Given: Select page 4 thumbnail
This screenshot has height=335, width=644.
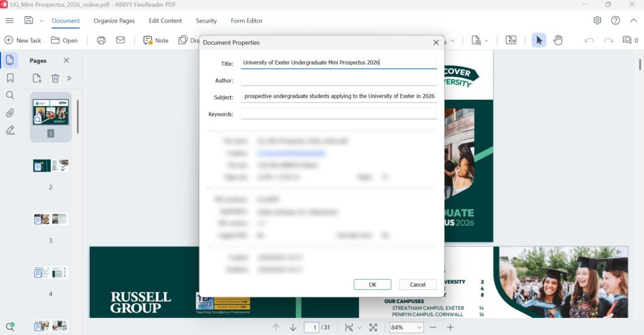Looking at the screenshot, I should tap(50, 272).
